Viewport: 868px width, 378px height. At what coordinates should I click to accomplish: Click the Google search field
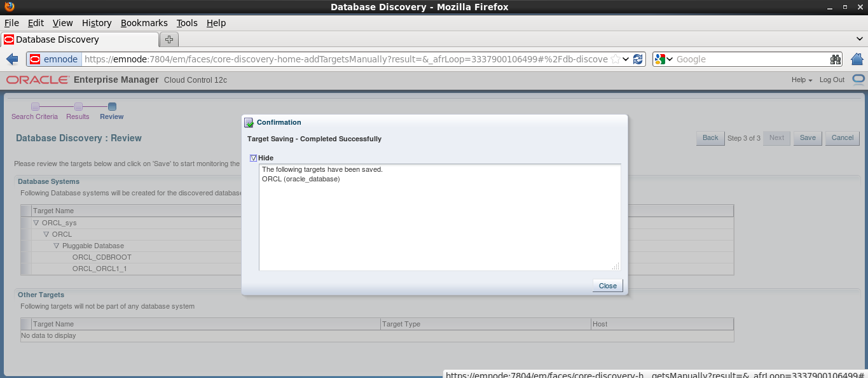(751, 59)
